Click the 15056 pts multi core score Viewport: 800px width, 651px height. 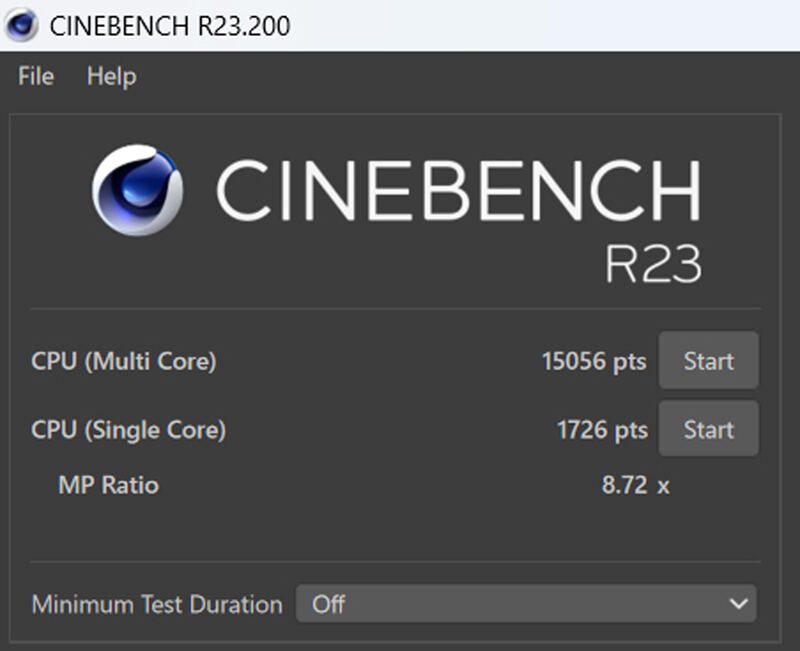tap(594, 361)
